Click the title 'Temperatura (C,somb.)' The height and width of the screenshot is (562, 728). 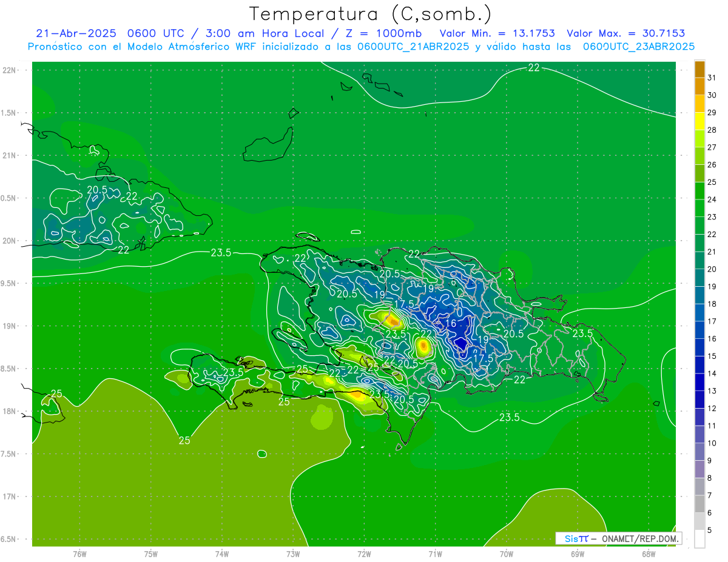pyautogui.click(x=371, y=14)
